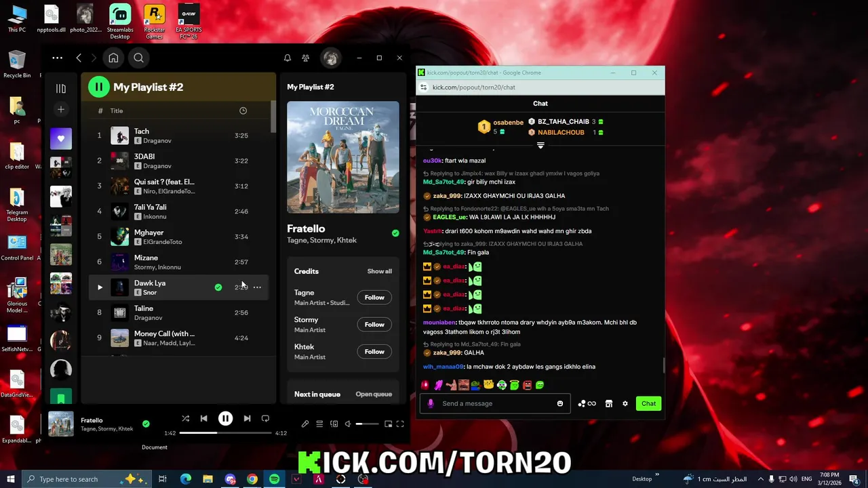Open Friend Activity icon in Spotify

[x=306, y=58]
